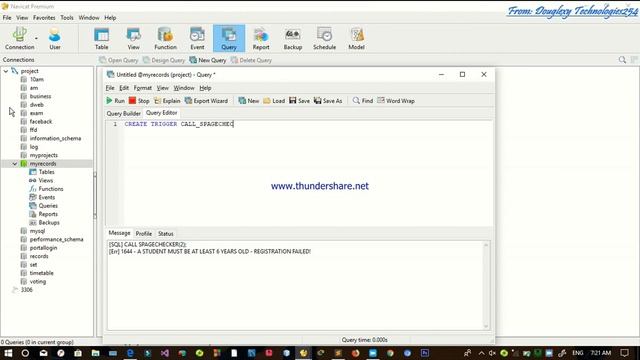Switch to the Status tab
Image resolution: width=640 pixels, height=360 pixels.
coord(166,233)
